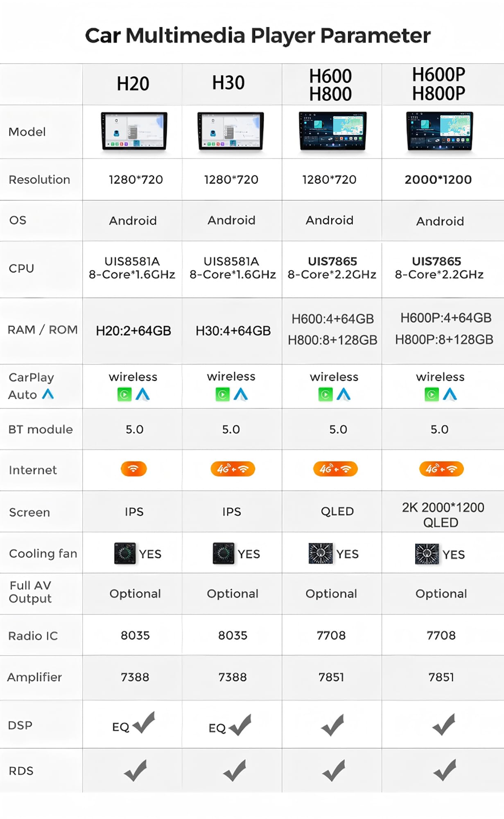Image resolution: width=504 pixels, height=819 pixels.
Task: Click the RDS checkmark under H600P H800P
Action: tap(445, 770)
